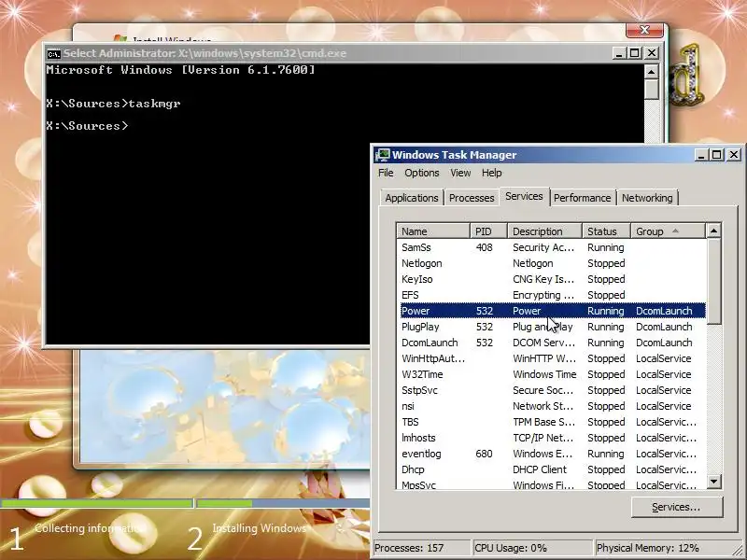Select the Dhcp service row
The image size is (747, 560).
tap(553, 469)
